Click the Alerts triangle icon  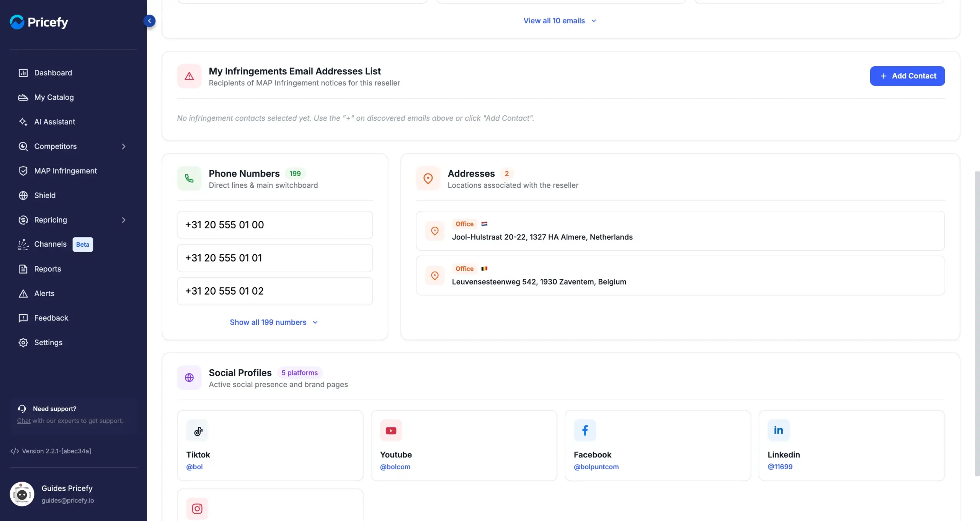pos(23,293)
